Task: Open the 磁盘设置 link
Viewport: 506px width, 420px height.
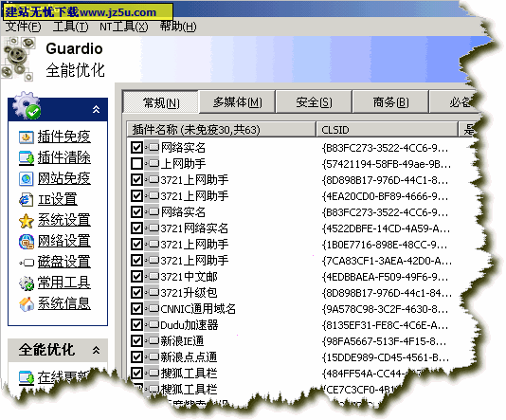Action: 63,262
